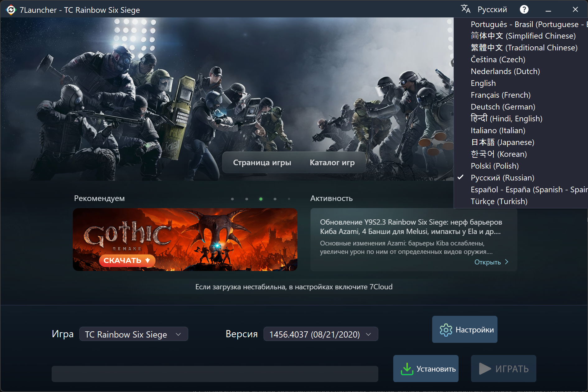Minimize the 7Launcher window

click(x=548, y=10)
